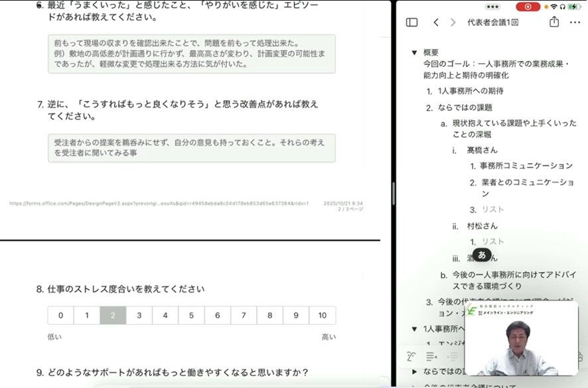The image size is (588, 388).
Task: Click the split view divider handle
Action: [394, 194]
